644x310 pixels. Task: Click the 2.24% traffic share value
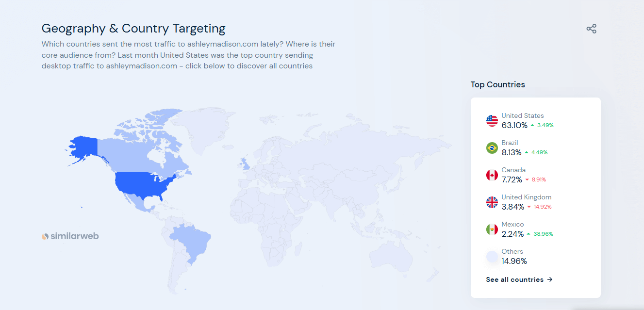(x=513, y=234)
